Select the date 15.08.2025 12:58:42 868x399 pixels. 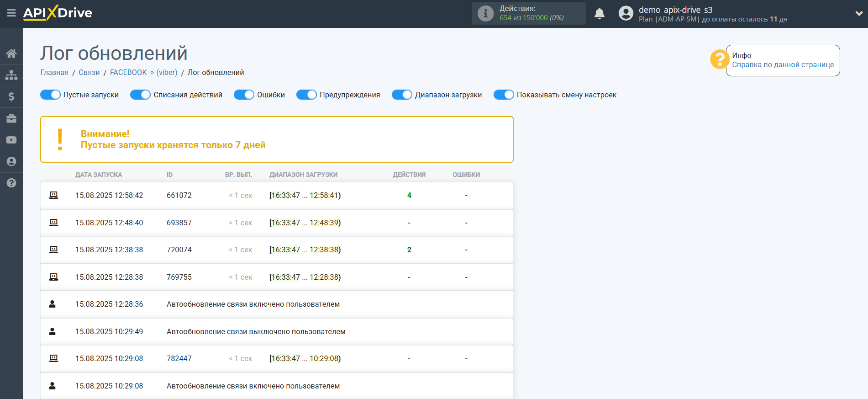(109, 195)
